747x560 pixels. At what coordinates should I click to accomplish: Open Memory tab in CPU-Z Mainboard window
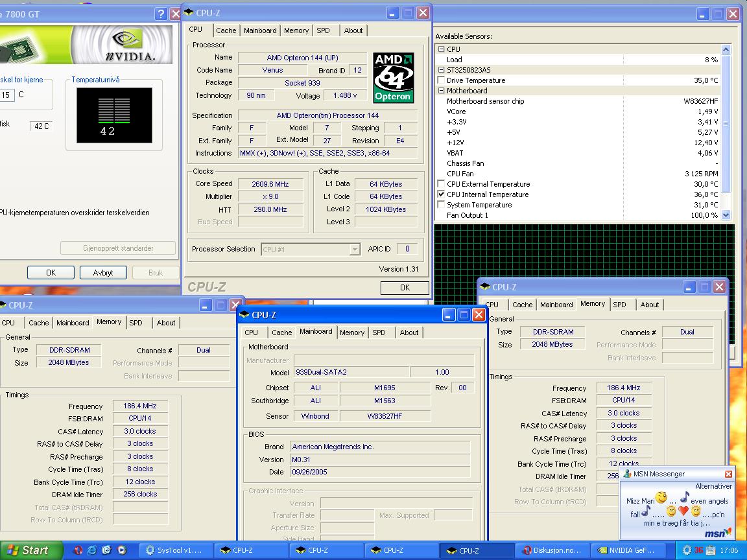352,332
